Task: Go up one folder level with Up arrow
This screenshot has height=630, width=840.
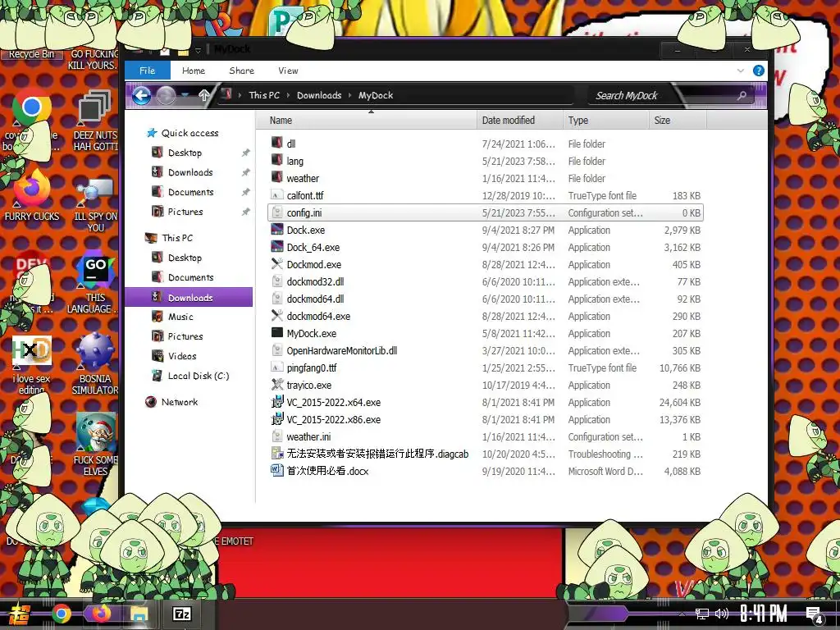Action: [x=204, y=96]
